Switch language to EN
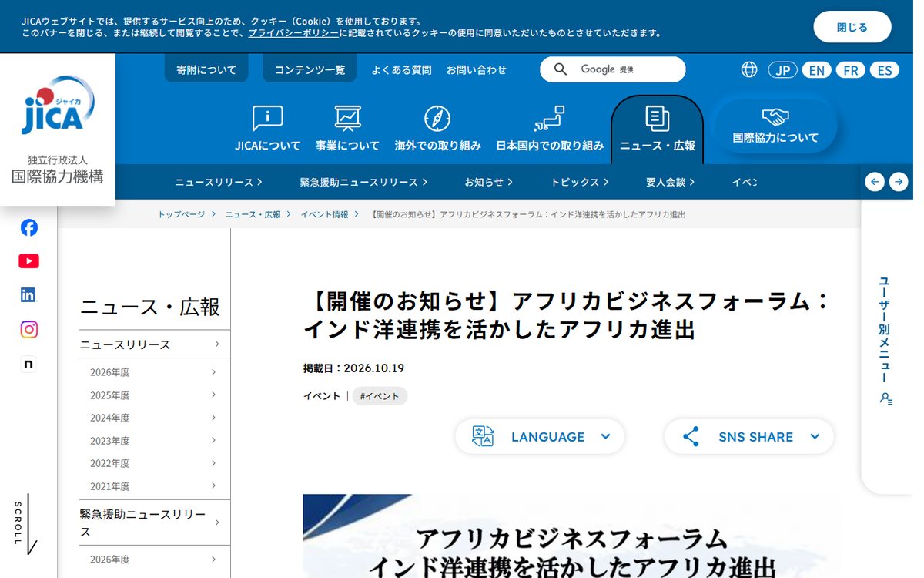Viewport: 924px width, 578px height. 816,70
